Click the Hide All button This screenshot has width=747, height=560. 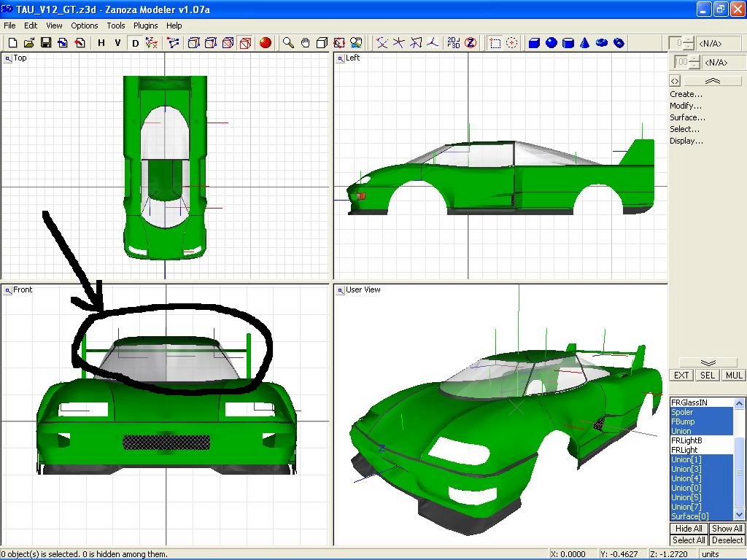click(689, 529)
